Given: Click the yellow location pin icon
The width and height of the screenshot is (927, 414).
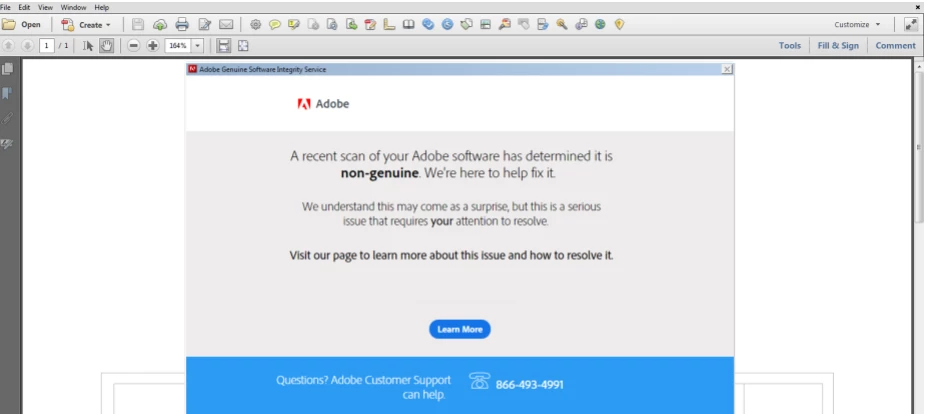Looking at the screenshot, I should (619, 25).
